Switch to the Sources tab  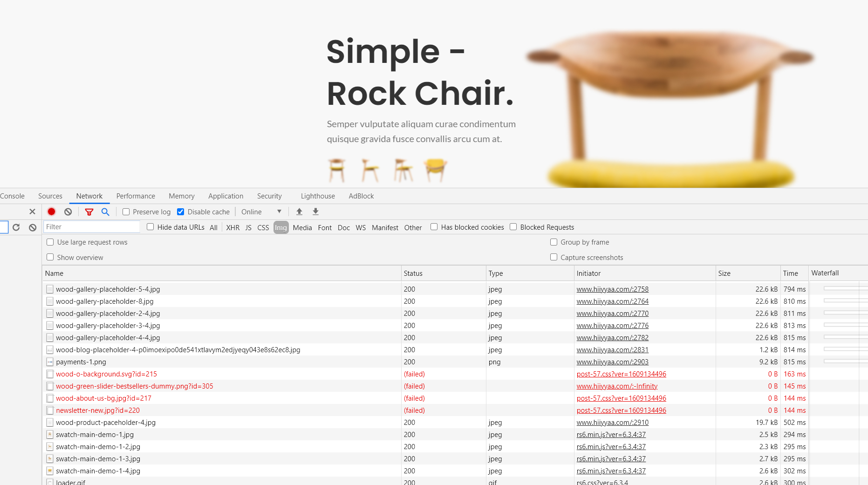click(x=50, y=196)
